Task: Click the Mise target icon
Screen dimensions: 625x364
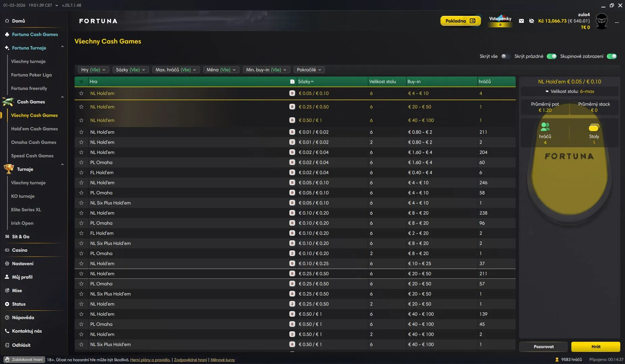Action: (7, 291)
